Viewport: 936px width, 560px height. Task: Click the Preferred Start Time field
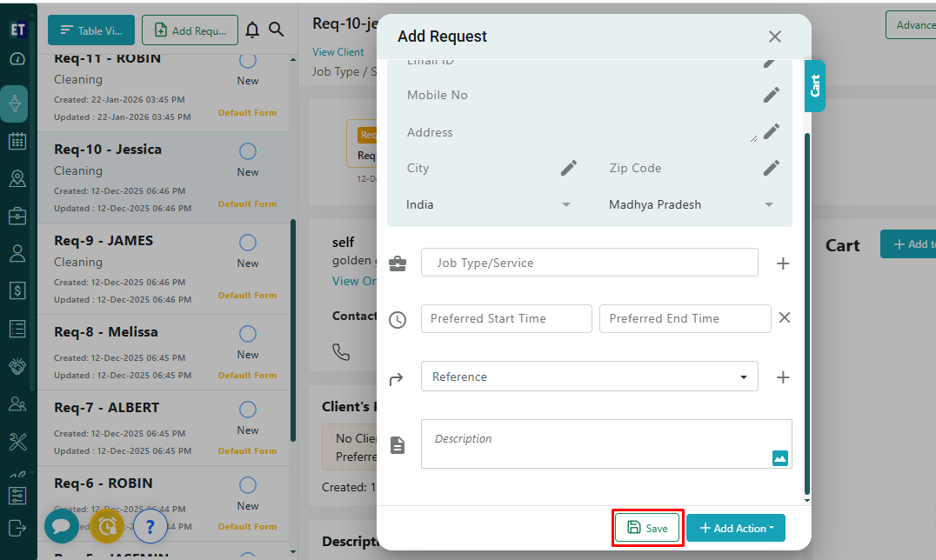(x=506, y=318)
